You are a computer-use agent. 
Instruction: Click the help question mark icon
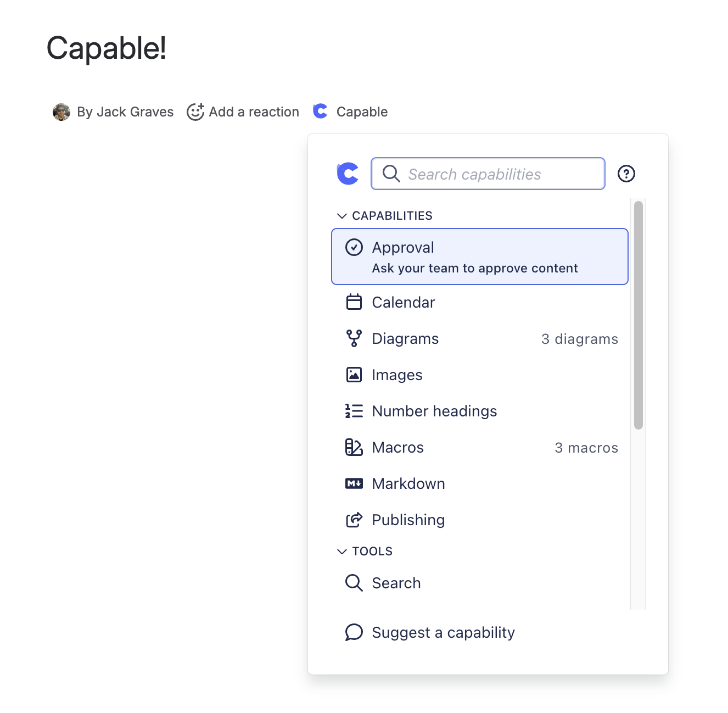pyautogui.click(x=626, y=174)
